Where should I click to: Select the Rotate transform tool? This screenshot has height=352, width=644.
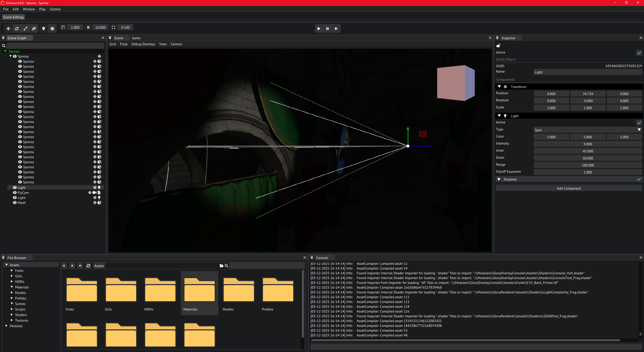17,28
